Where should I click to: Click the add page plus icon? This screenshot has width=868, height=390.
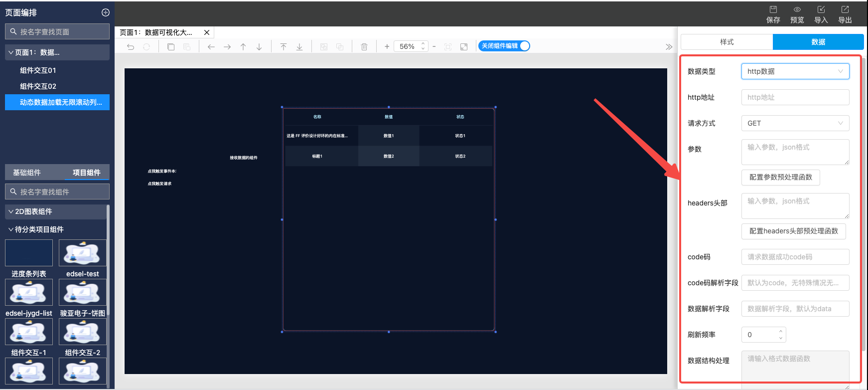click(x=106, y=12)
